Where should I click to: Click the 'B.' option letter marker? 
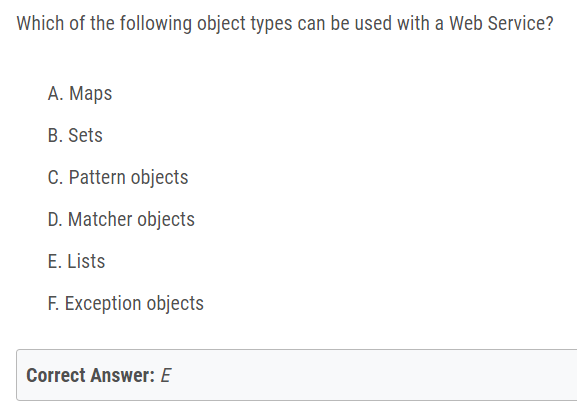point(55,135)
